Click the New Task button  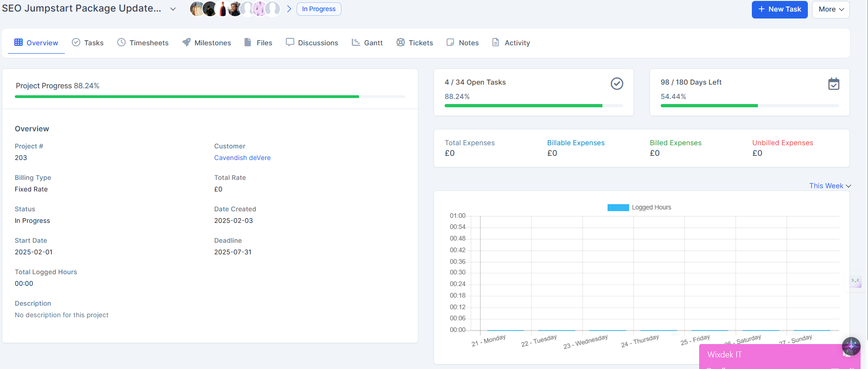[779, 9]
